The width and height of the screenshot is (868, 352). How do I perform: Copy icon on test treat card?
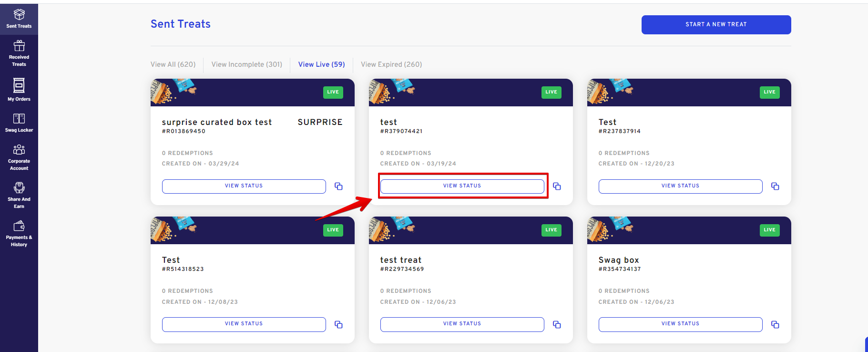[557, 324]
